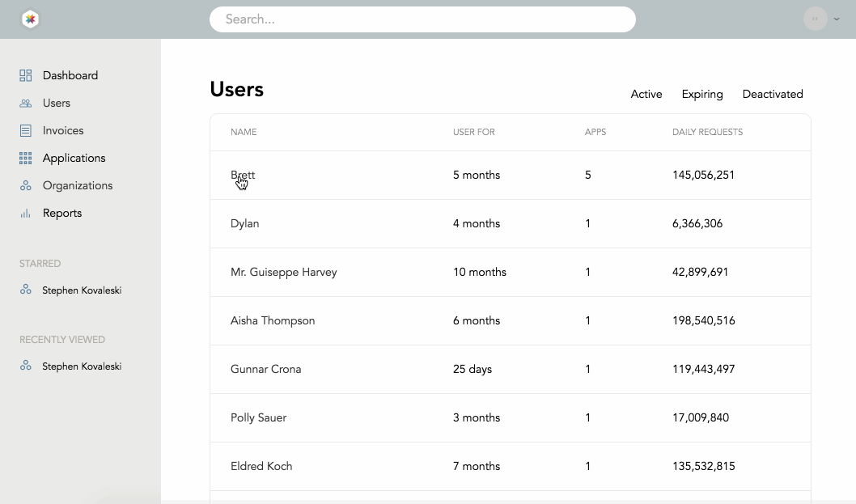Select the Users sidebar icon
The image size is (856, 504).
26,103
